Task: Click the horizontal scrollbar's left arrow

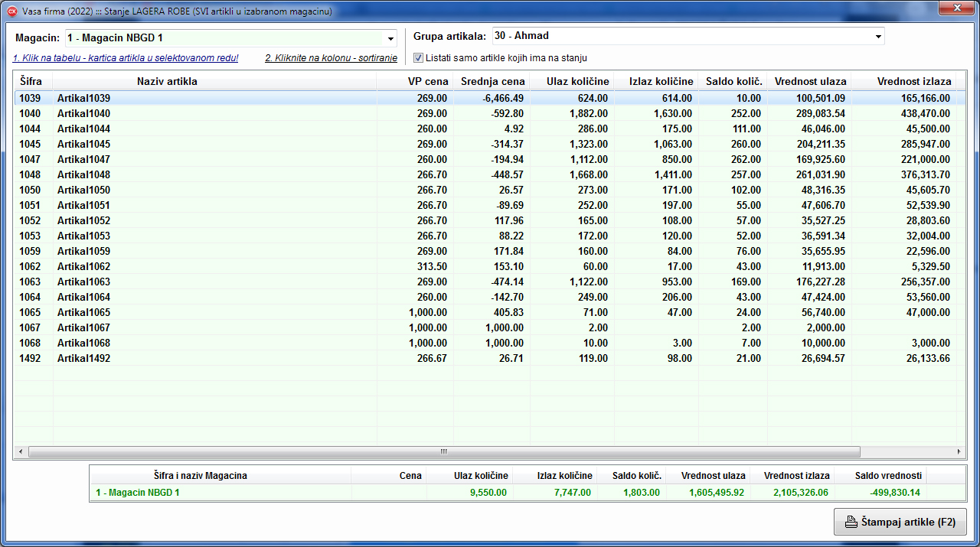Action: (21, 451)
